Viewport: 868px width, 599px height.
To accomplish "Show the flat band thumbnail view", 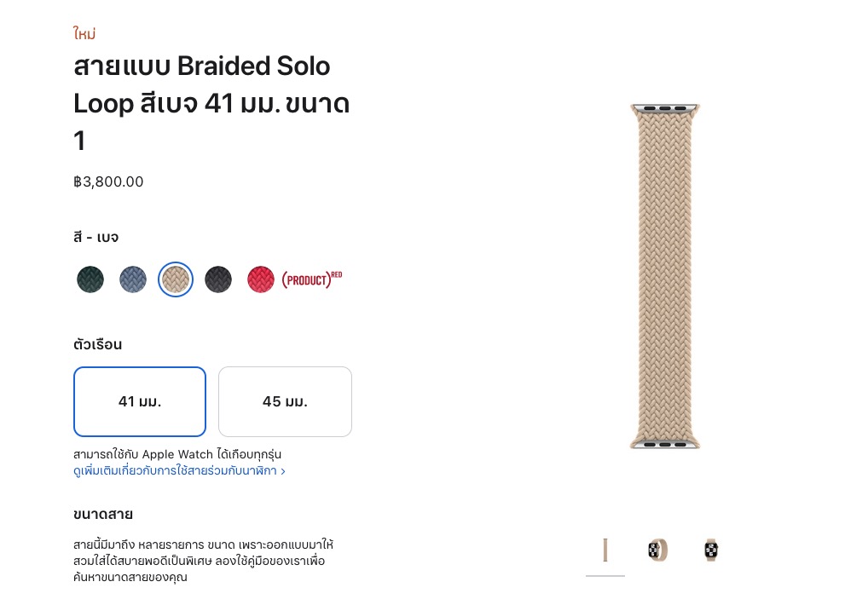I will click(x=605, y=550).
